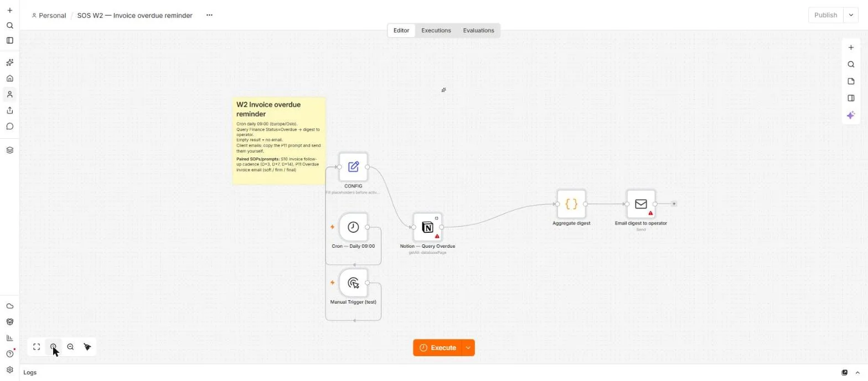Open the chat bubble icon in sidebar
The image size is (868, 381).
[x=9, y=127]
